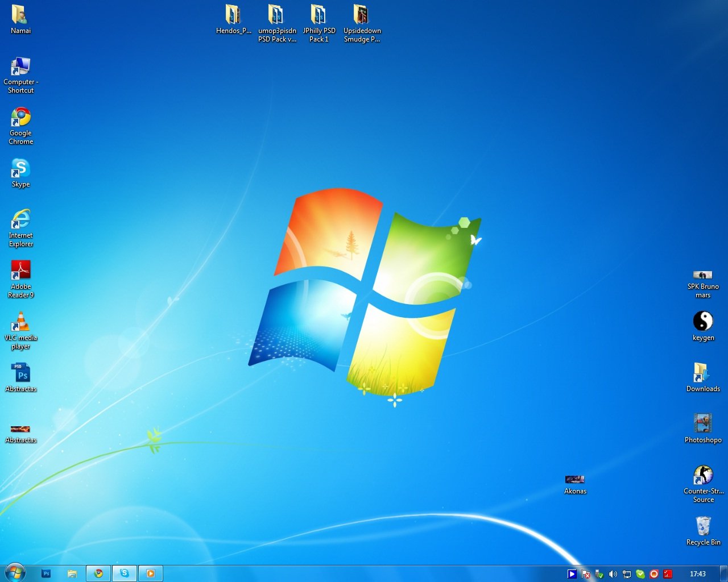This screenshot has width=728, height=582.
Task: Select the Photoshopo video file icon
Action: pyautogui.click(x=703, y=423)
